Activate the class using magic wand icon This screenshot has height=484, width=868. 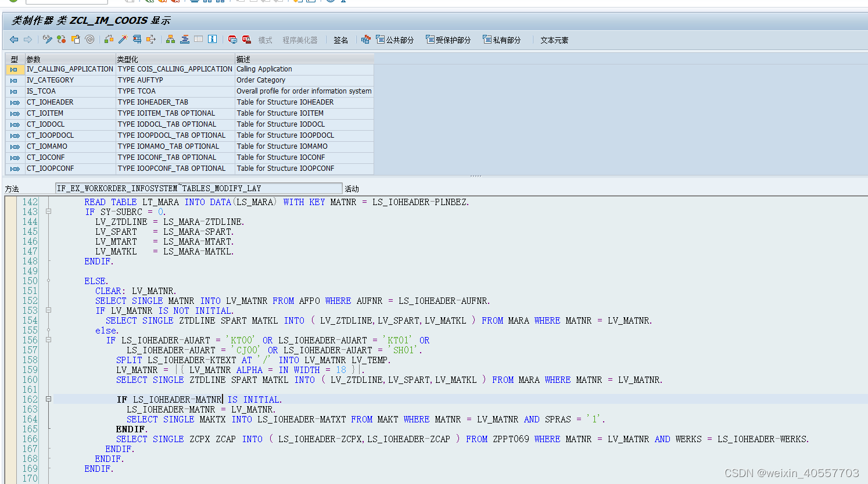point(123,40)
